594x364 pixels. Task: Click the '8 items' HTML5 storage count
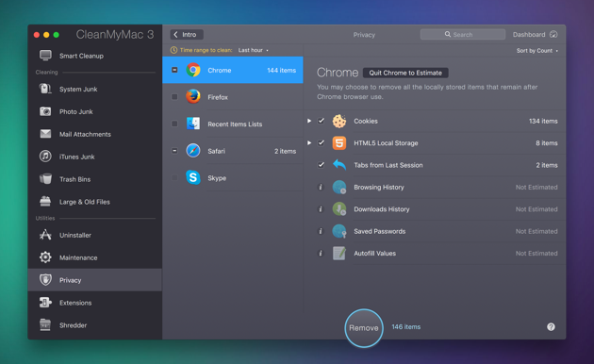[x=547, y=142]
